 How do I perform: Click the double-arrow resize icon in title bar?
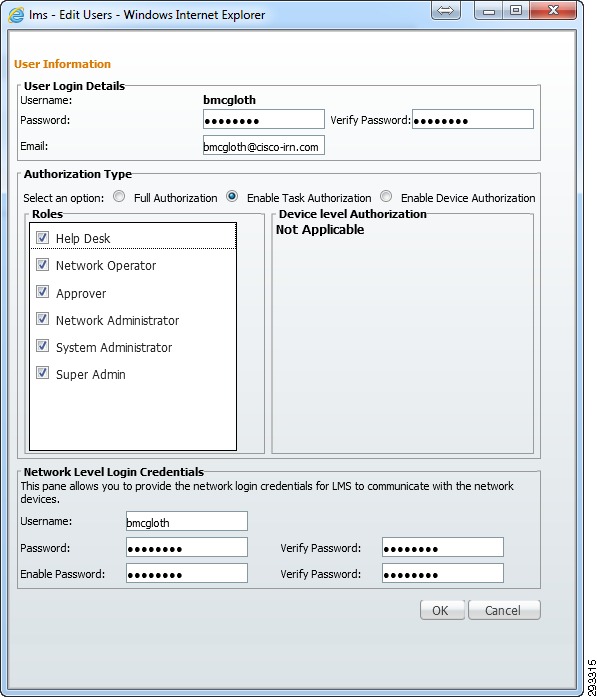445,11
